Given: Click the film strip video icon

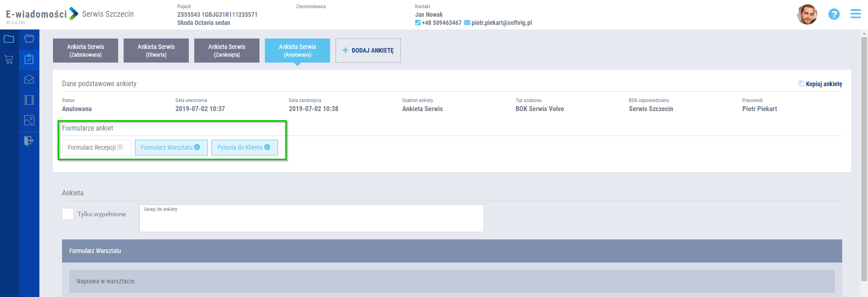Looking at the screenshot, I should 29,100.
